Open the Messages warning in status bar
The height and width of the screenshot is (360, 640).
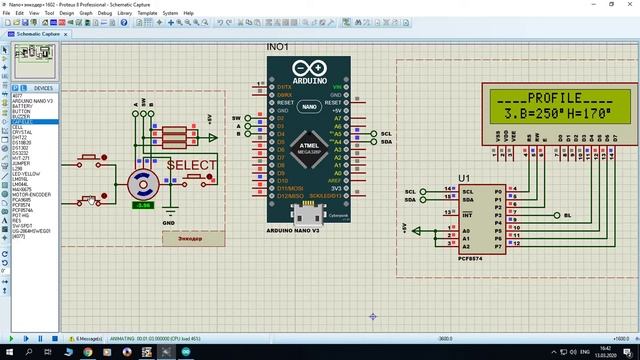tap(86, 339)
